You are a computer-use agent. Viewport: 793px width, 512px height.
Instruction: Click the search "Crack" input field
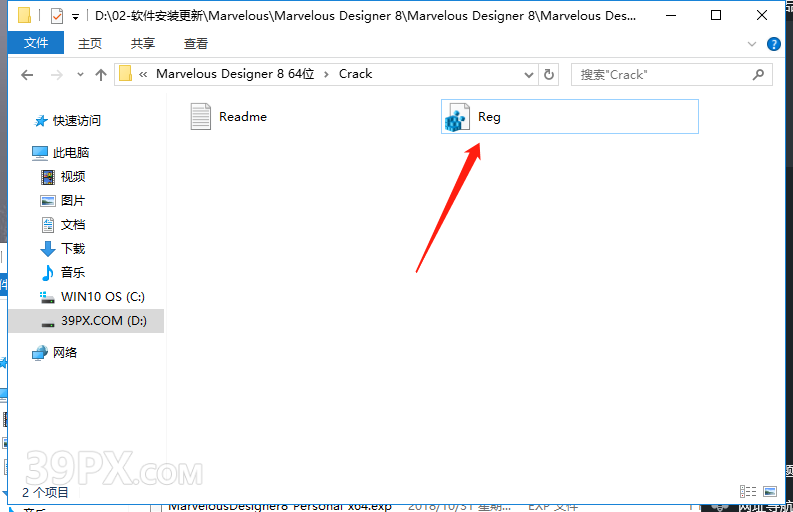[x=672, y=75]
